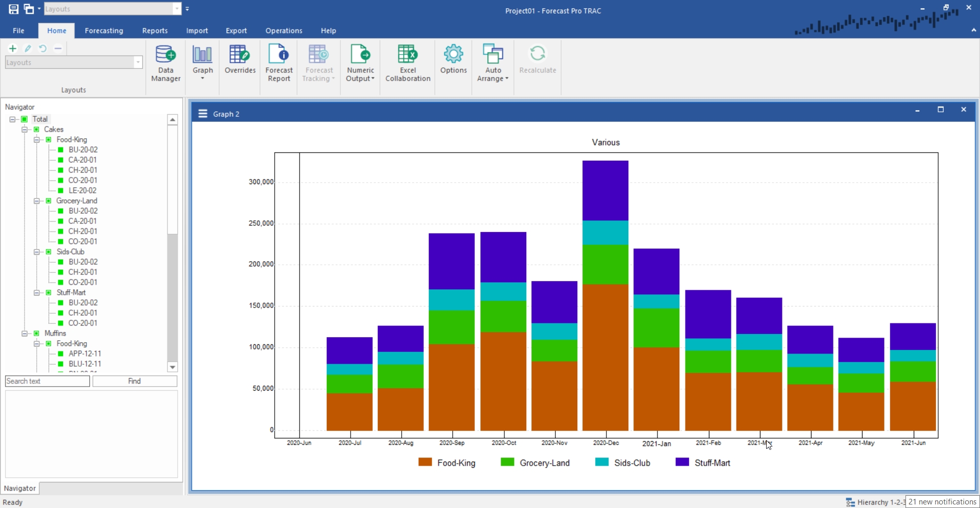Click Grocery-Land green legend swatch
Viewport: 980px width, 508px height.
tap(507, 462)
